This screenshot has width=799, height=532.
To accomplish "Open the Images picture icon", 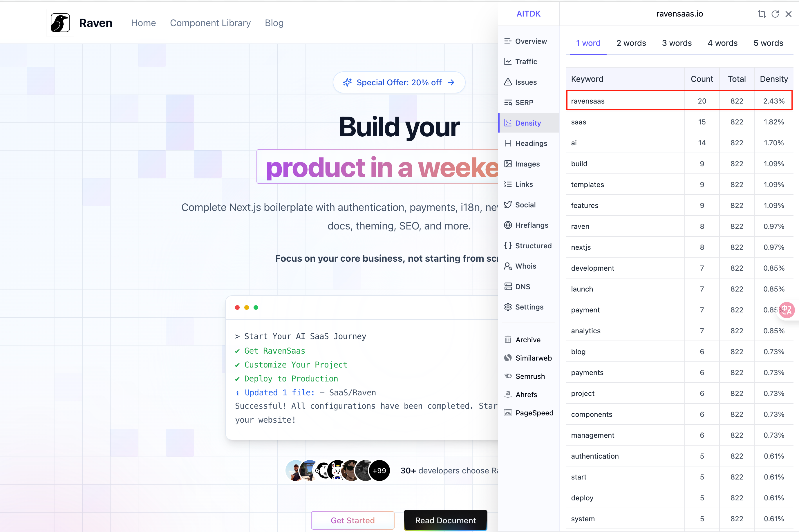I will point(507,164).
